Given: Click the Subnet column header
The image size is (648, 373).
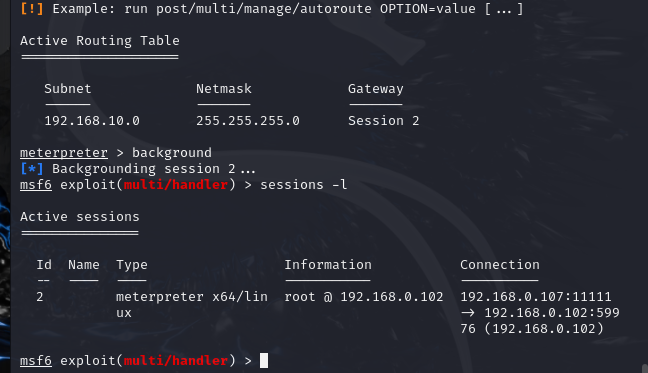Looking at the screenshot, I should point(68,89).
